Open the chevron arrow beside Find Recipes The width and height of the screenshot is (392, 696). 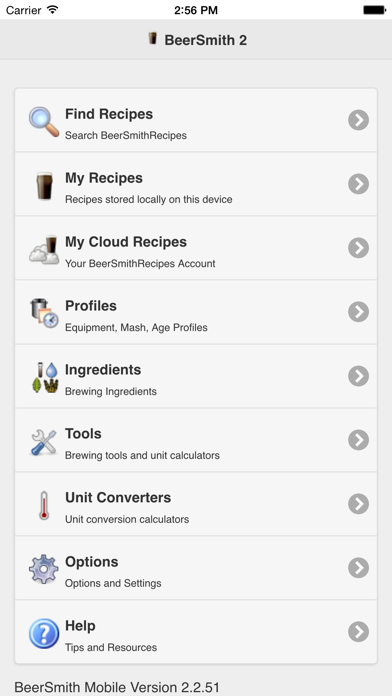[358, 120]
